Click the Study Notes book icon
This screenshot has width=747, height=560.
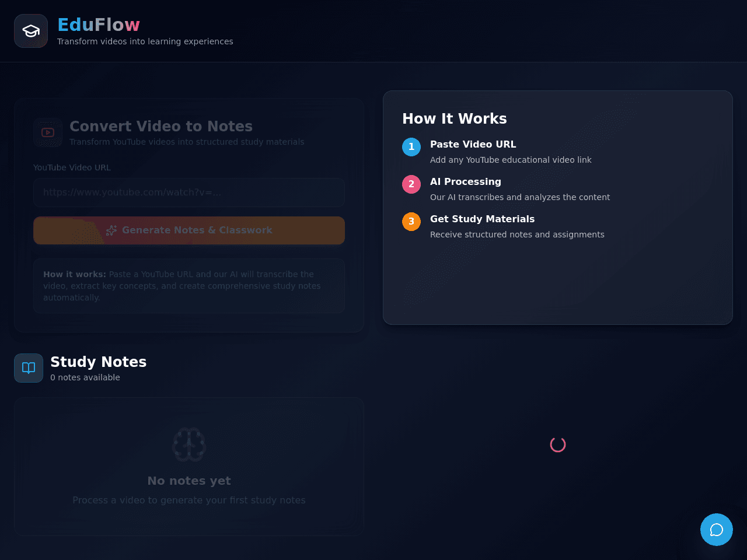tap(29, 368)
